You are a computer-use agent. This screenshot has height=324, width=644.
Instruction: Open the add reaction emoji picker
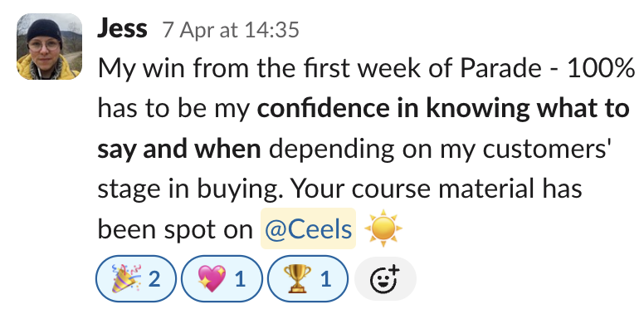point(385,279)
